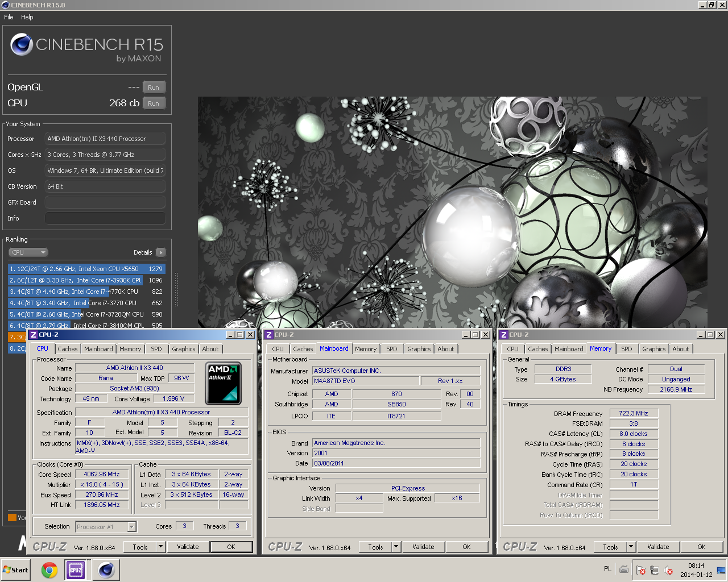Switch to CPU tab in the Memory CPU-Z window

(513, 349)
